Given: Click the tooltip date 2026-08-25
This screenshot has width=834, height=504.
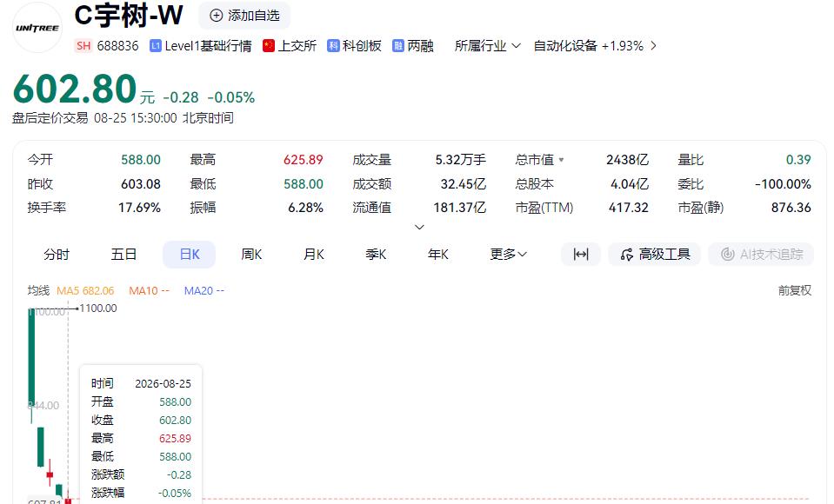Looking at the screenshot, I should (x=163, y=384).
